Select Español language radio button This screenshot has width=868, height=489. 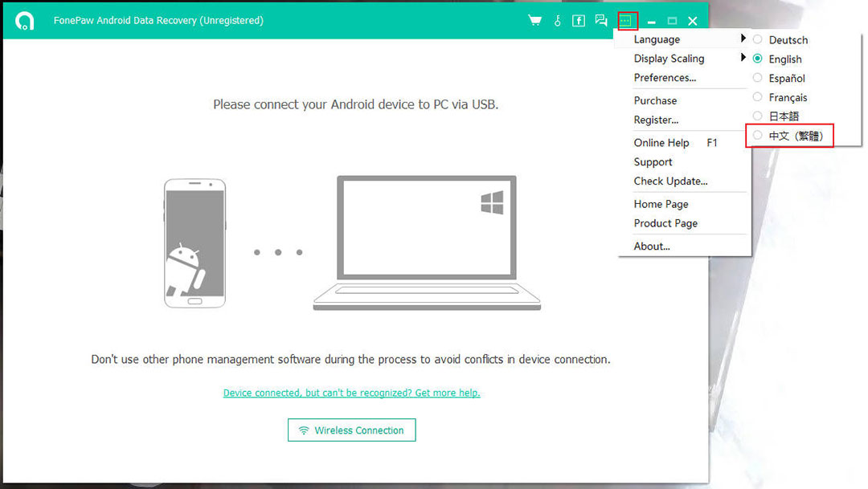757,77
